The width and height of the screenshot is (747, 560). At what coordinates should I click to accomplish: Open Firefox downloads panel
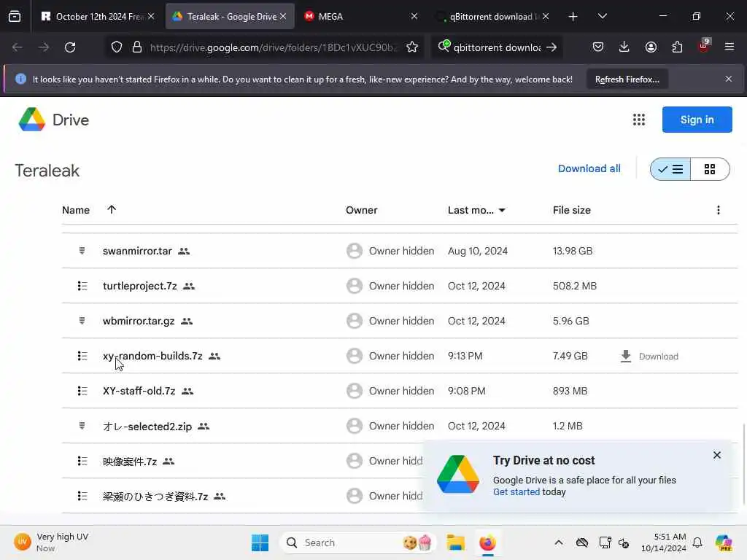pyautogui.click(x=624, y=47)
